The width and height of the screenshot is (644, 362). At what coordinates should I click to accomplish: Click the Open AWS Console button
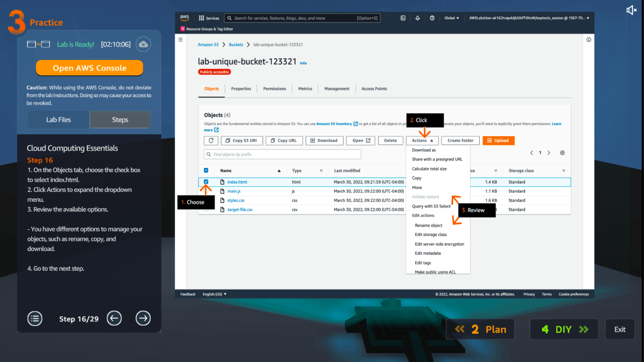[89, 68]
